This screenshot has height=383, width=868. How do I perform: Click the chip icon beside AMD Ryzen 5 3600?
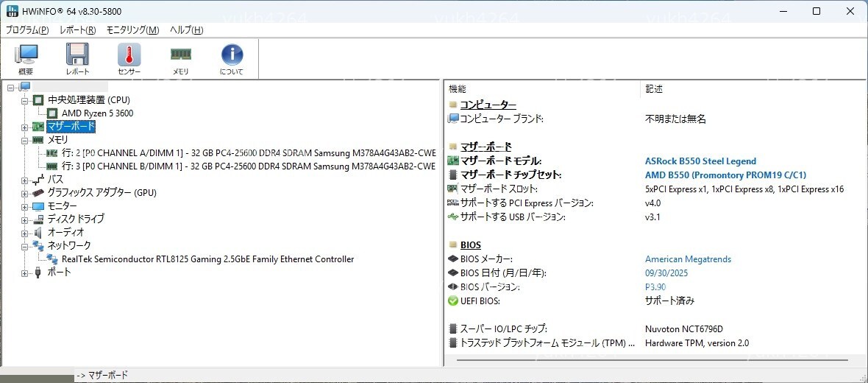52,113
